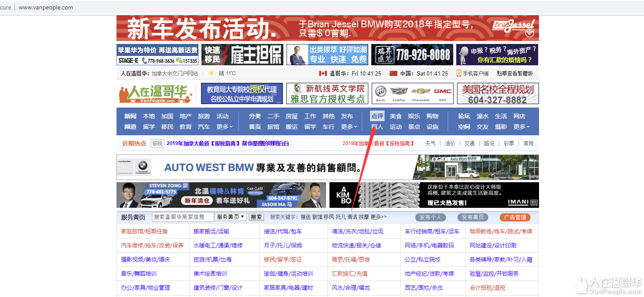Open the 天气 quick link
The height and width of the screenshot is (297, 644).
pyautogui.click(x=430, y=143)
